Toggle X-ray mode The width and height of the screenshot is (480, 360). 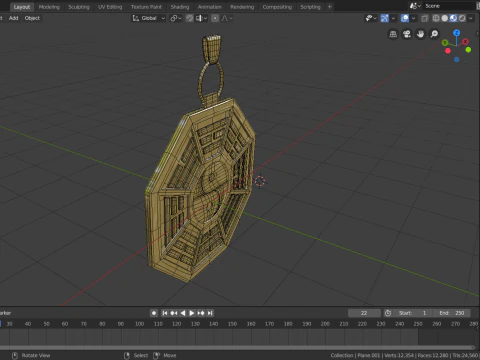point(424,18)
